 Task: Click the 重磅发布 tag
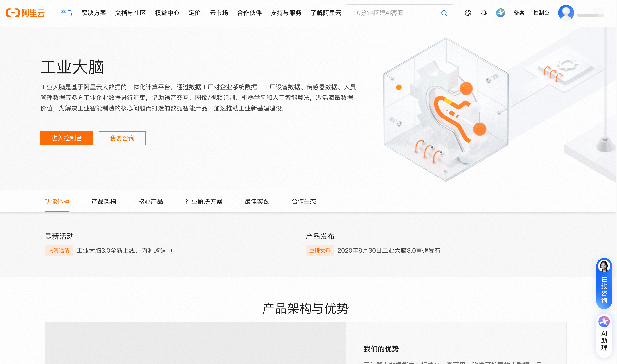click(320, 250)
